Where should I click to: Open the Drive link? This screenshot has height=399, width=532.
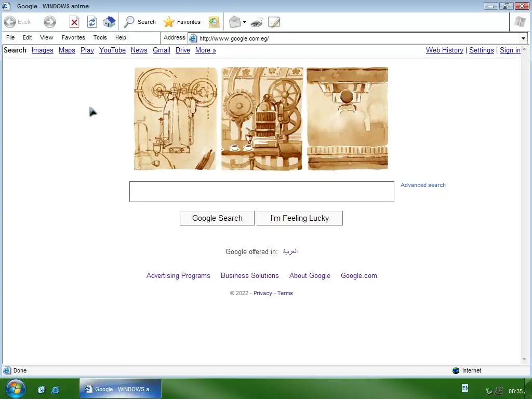[x=182, y=50]
